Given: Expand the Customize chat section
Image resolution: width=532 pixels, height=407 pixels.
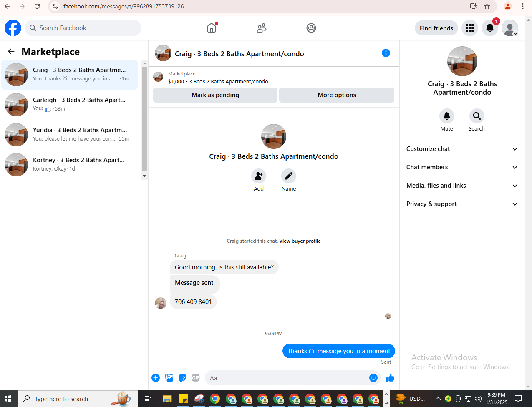Looking at the screenshot, I should [x=462, y=149].
